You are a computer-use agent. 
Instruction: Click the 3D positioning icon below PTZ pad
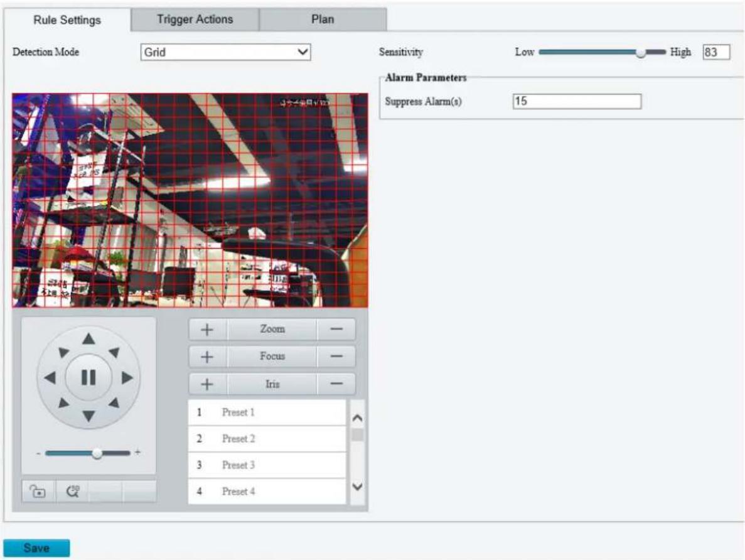click(72, 491)
